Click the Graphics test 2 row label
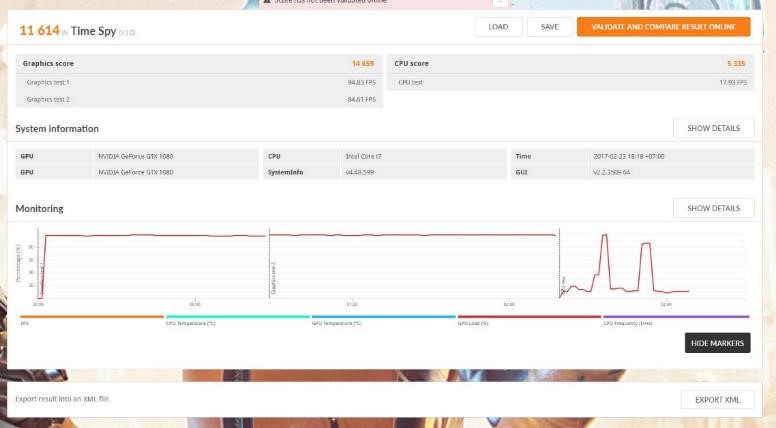The image size is (776, 428). tap(48, 99)
